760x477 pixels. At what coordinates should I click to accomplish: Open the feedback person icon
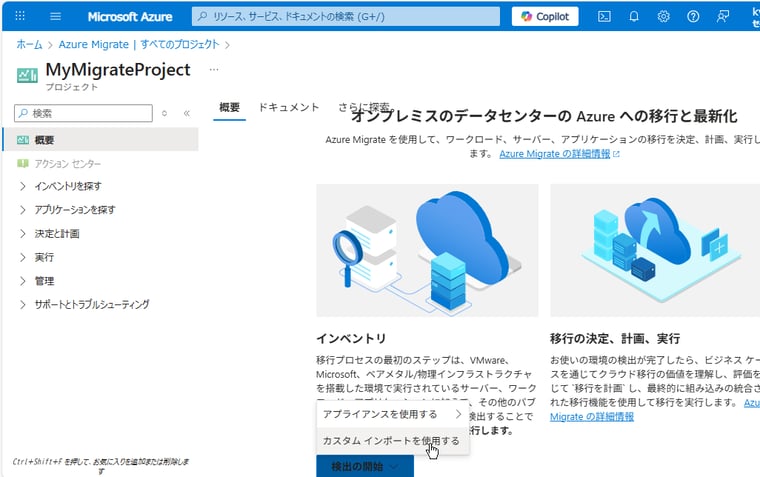click(x=723, y=16)
